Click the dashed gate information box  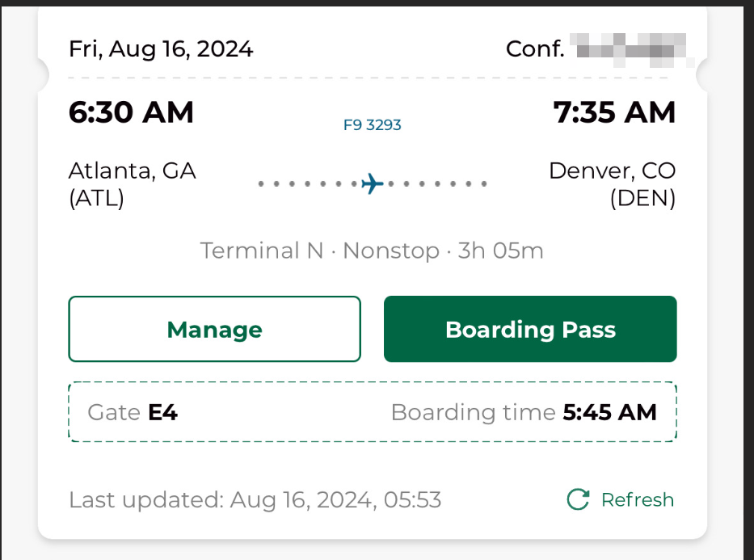[x=373, y=412]
